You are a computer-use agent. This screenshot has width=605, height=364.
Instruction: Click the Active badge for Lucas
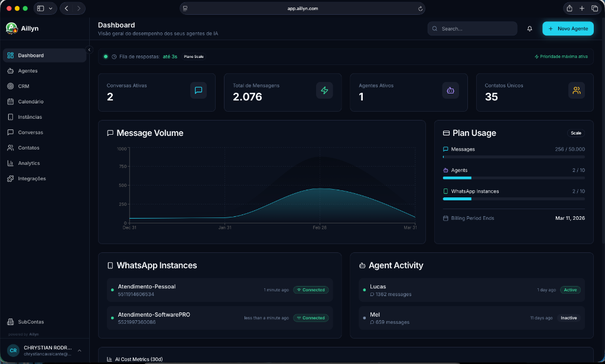pos(570,290)
